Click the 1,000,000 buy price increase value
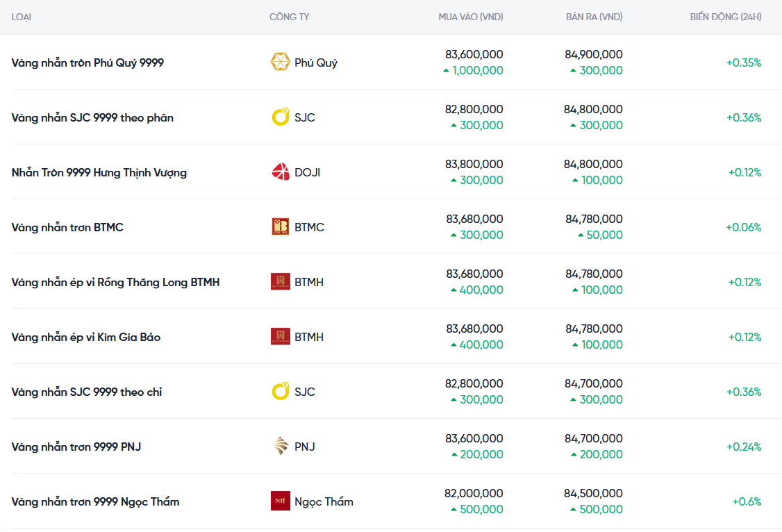 click(478, 70)
